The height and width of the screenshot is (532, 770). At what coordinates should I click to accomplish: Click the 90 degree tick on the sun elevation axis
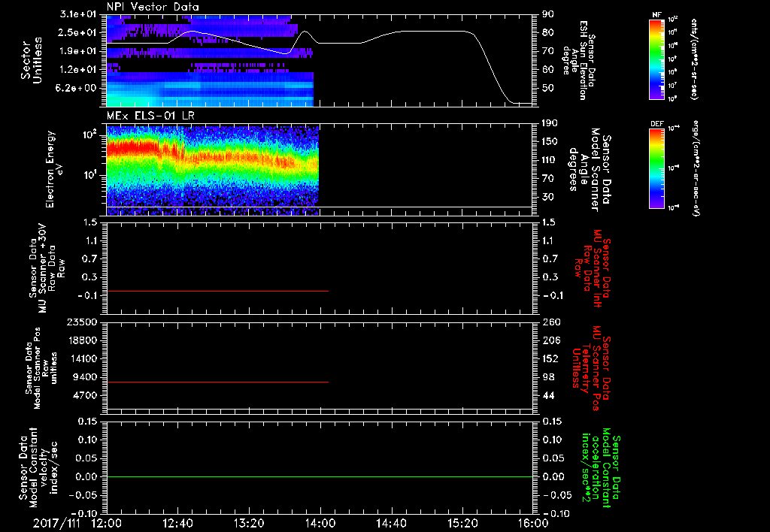click(547, 14)
